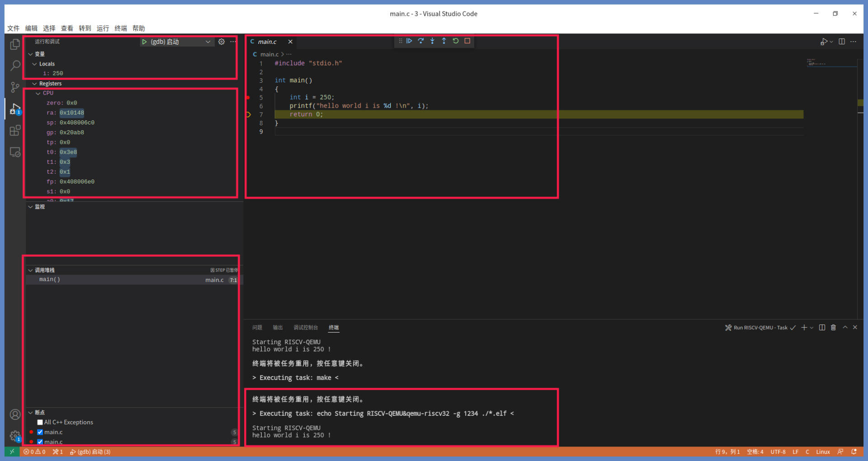The image size is (868, 461).
Task: Stop the debugging session
Action: [467, 41]
